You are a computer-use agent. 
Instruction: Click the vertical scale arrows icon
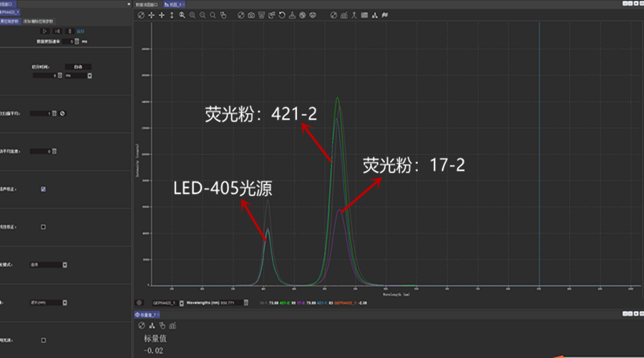tap(172, 15)
